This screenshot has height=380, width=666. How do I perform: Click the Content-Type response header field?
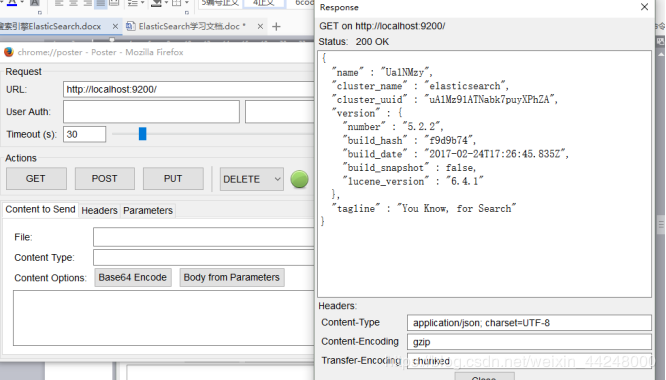(529, 323)
